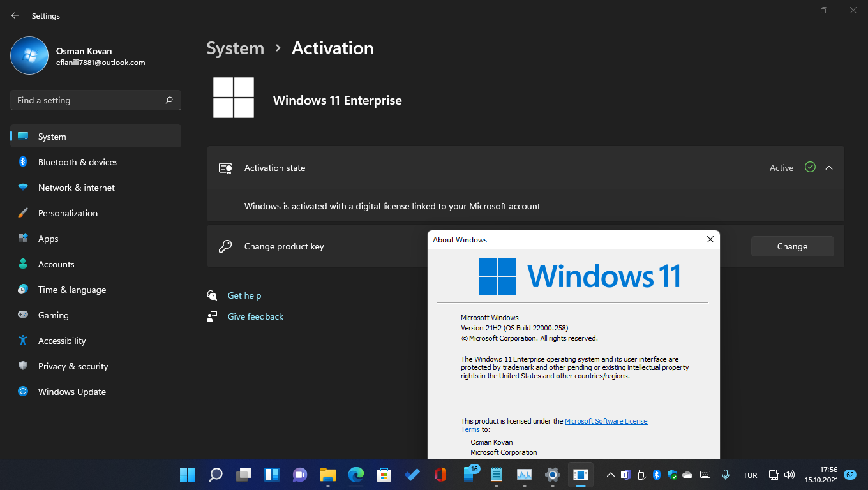Screen dimensions: 868x490
Task: Open the Personalization category
Action: (96, 213)
